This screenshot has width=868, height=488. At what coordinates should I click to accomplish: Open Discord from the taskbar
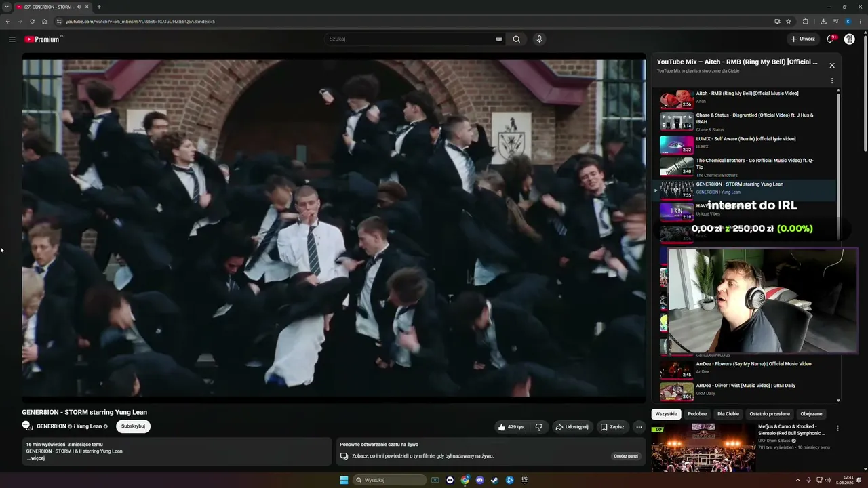tap(480, 481)
